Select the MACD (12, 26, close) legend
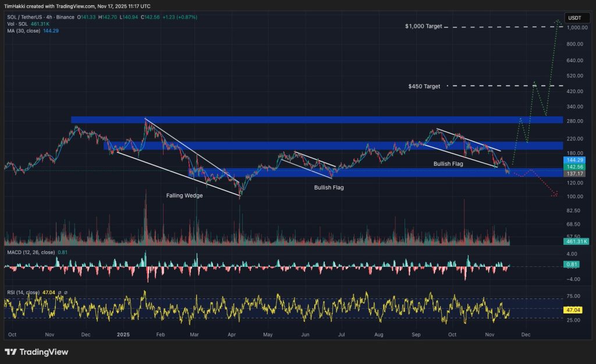The width and height of the screenshot is (596, 364). click(x=31, y=252)
